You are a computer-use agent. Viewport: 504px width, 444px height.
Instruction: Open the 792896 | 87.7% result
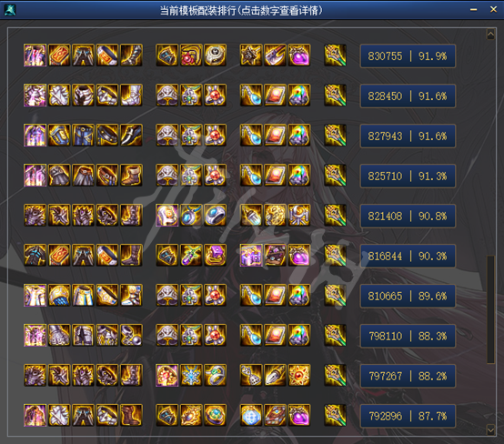click(408, 416)
